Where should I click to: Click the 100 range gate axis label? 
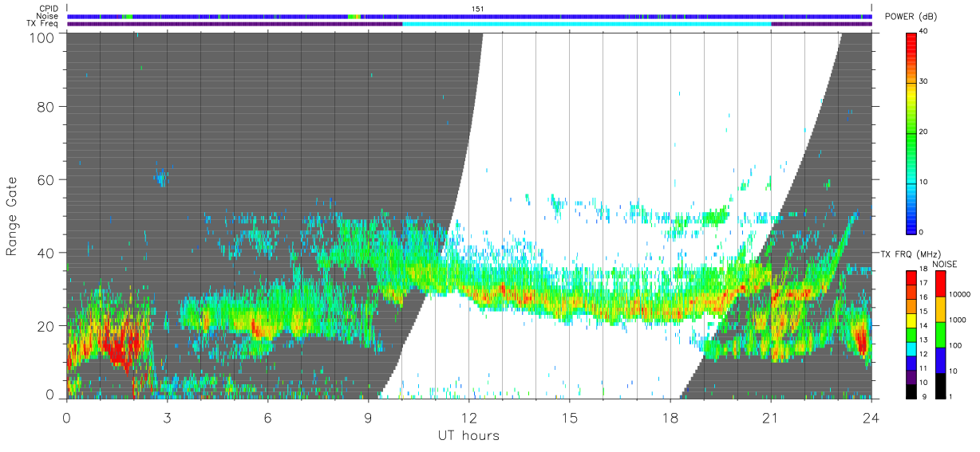coord(41,37)
